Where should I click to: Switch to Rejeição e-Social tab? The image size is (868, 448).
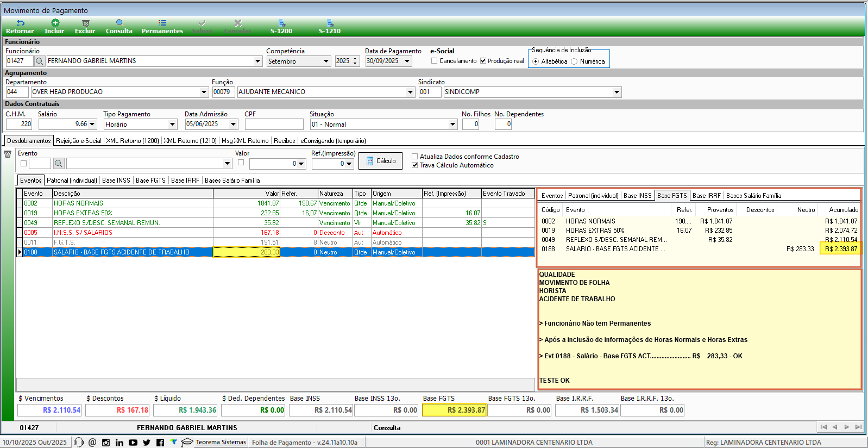coord(78,141)
